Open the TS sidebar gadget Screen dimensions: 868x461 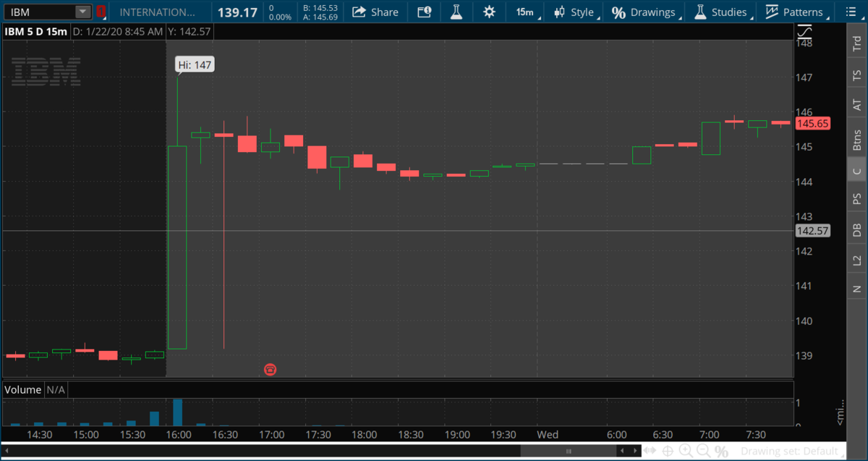click(857, 75)
